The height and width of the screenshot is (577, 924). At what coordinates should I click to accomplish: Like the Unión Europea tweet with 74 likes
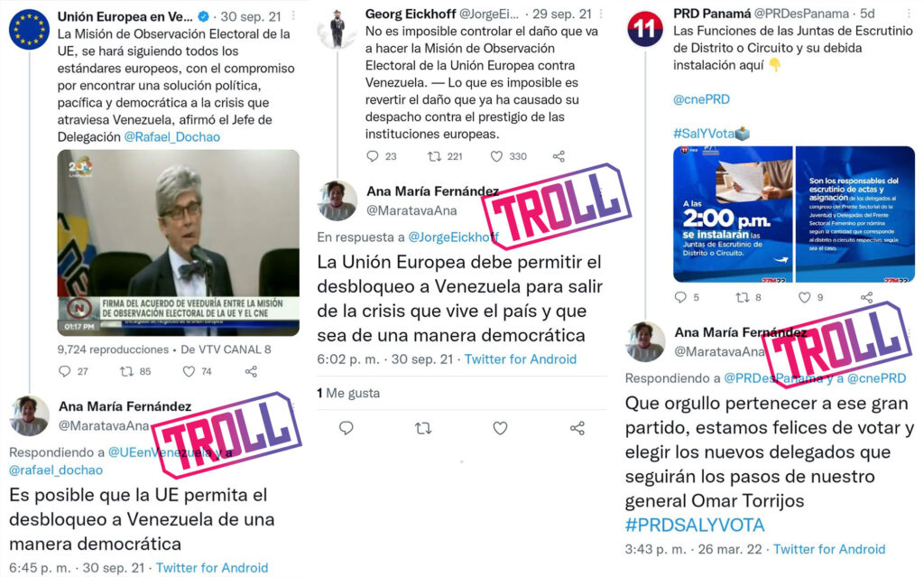click(189, 371)
